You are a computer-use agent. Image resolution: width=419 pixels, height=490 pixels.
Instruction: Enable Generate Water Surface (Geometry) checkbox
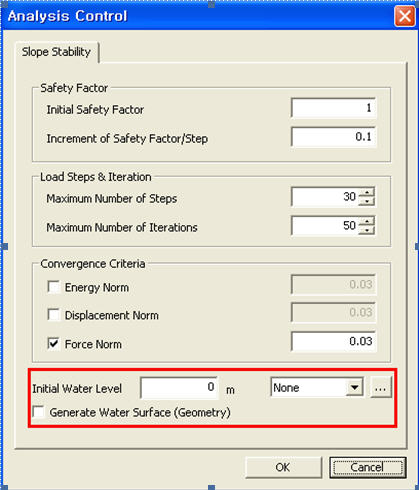[39, 412]
